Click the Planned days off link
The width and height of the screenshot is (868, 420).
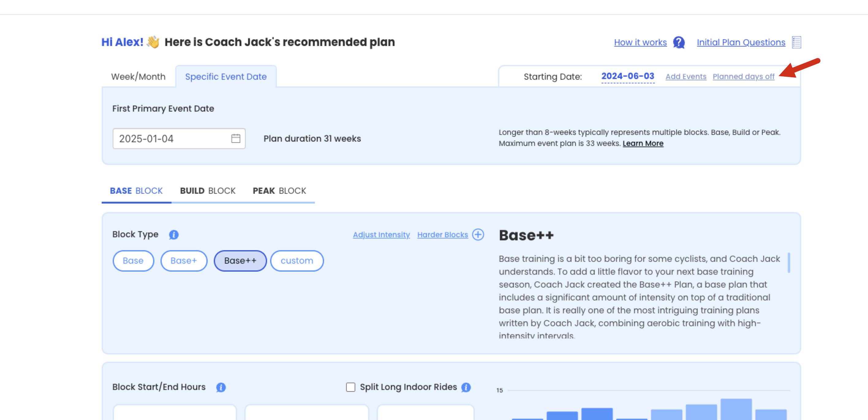(743, 77)
